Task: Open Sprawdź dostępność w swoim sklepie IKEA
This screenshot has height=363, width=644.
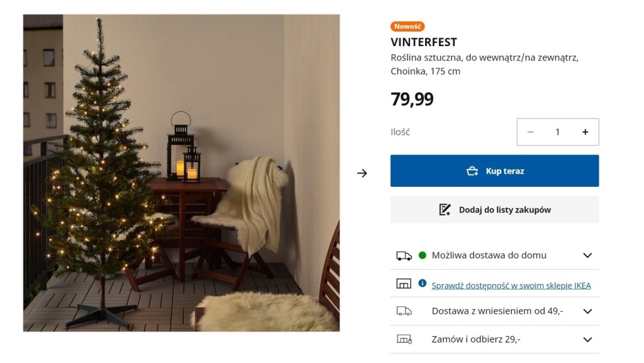Action: [511, 285]
